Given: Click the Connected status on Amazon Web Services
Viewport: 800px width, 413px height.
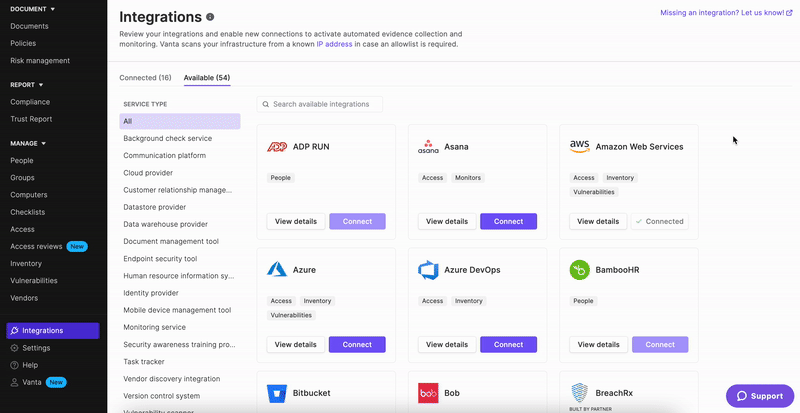Looking at the screenshot, I should 660,222.
